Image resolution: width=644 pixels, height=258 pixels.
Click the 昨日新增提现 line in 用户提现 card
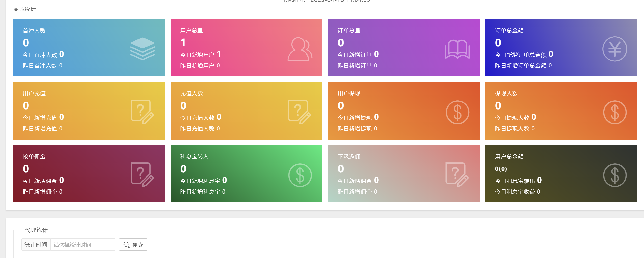pos(357,129)
